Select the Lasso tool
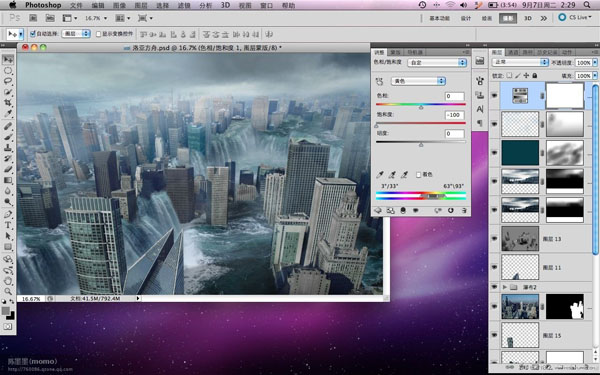600x375 pixels. [8, 81]
